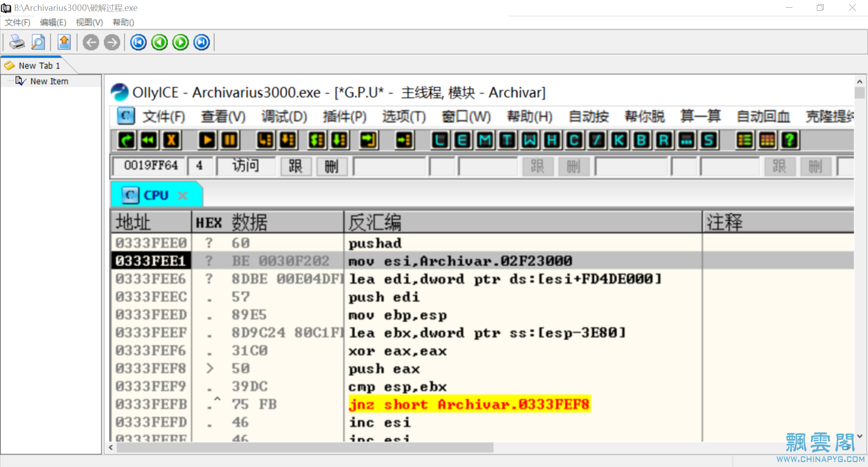The height and width of the screenshot is (467, 868).
Task: Click the first active 跟 button
Action: pos(296,166)
